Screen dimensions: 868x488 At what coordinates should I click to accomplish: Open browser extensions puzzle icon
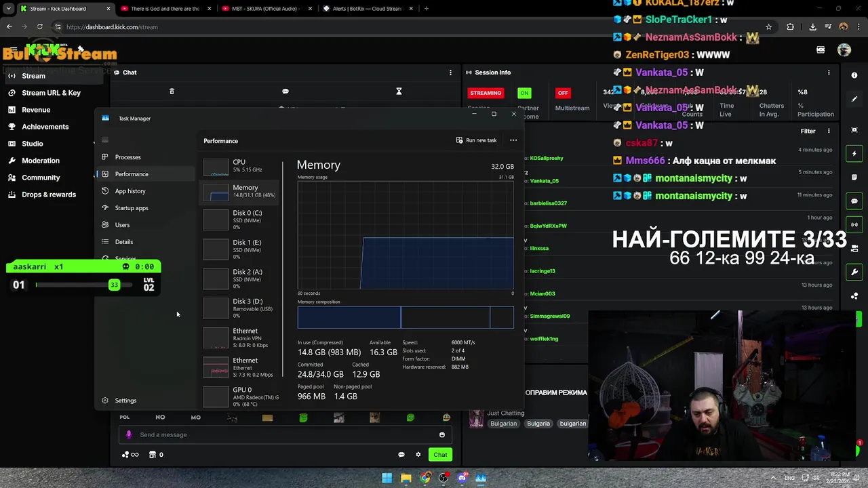(790, 27)
